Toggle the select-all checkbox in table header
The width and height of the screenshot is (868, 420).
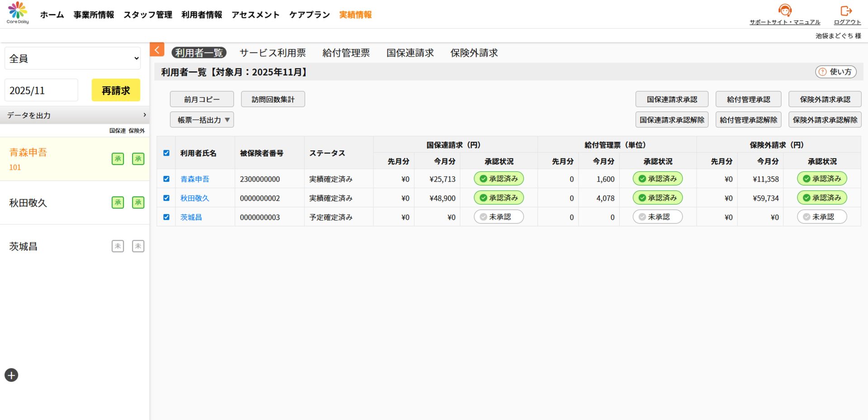[166, 153]
